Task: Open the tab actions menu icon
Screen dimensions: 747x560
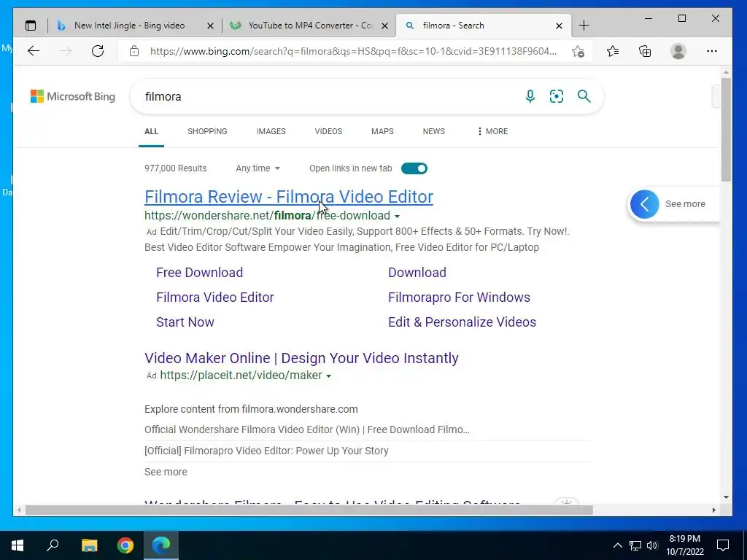Action: (31, 26)
